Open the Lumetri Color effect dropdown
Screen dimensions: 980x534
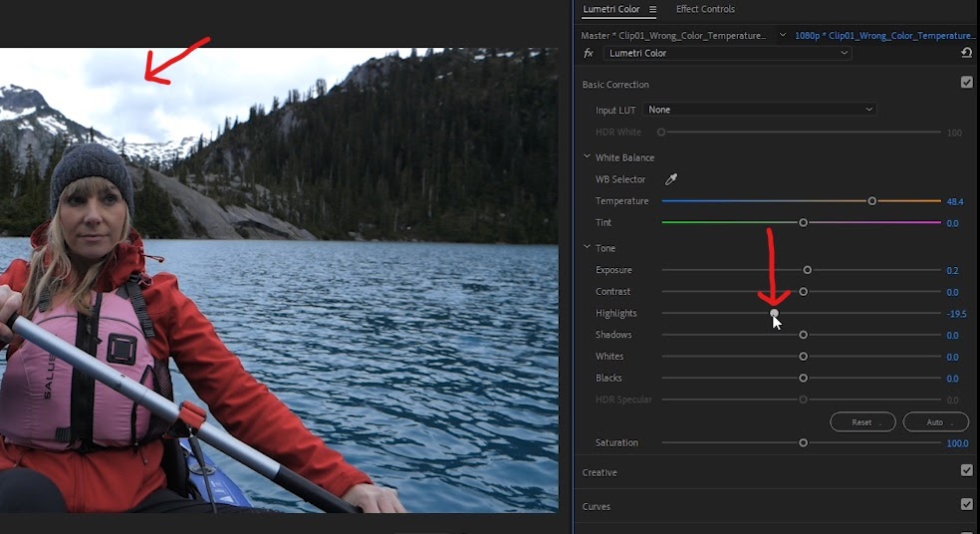pyautogui.click(x=727, y=53)
